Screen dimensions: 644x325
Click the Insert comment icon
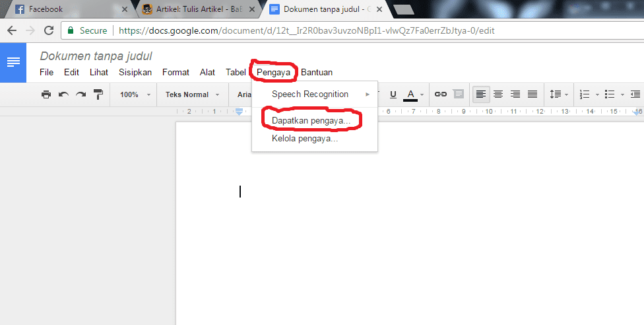(x=459, y=94)
